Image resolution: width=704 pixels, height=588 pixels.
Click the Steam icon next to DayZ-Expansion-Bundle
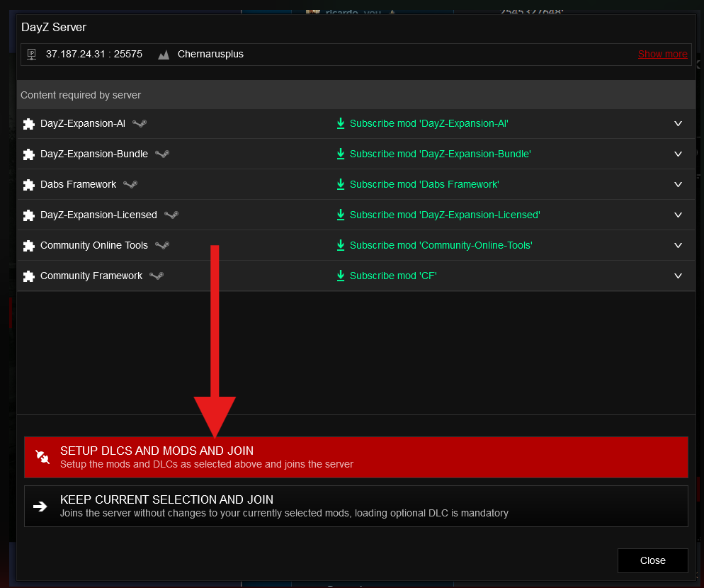click(x=162, y=154)
